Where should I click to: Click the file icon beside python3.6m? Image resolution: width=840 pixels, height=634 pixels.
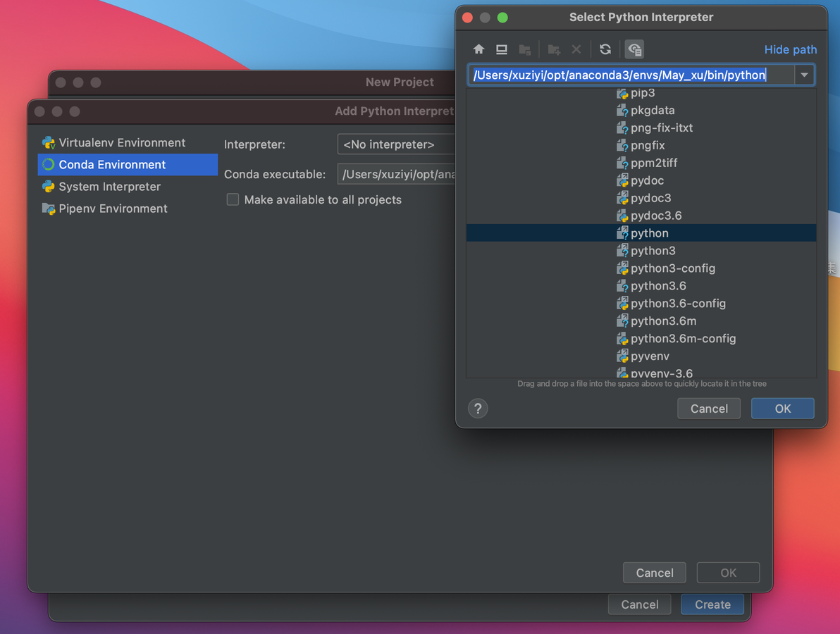622,321
